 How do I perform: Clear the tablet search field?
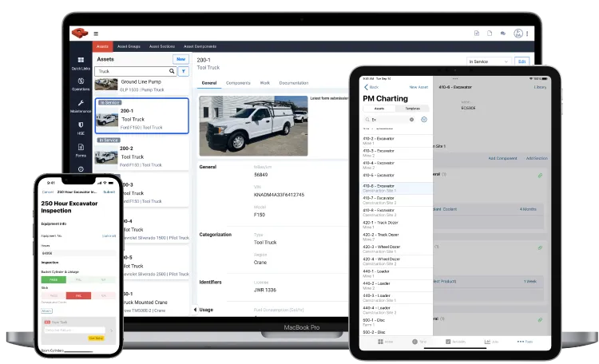pos(411,120)
